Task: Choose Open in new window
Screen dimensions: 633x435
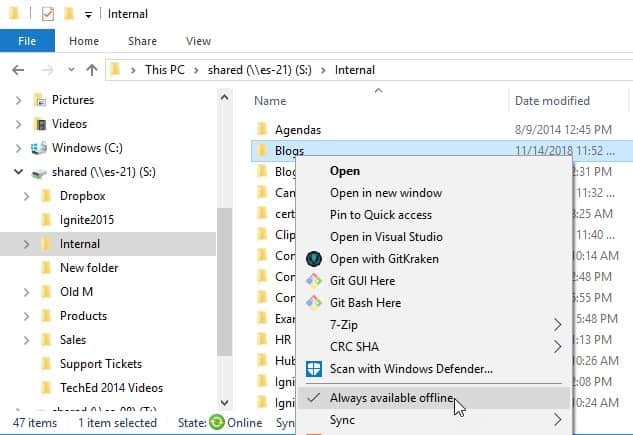Action: [385, 193]
